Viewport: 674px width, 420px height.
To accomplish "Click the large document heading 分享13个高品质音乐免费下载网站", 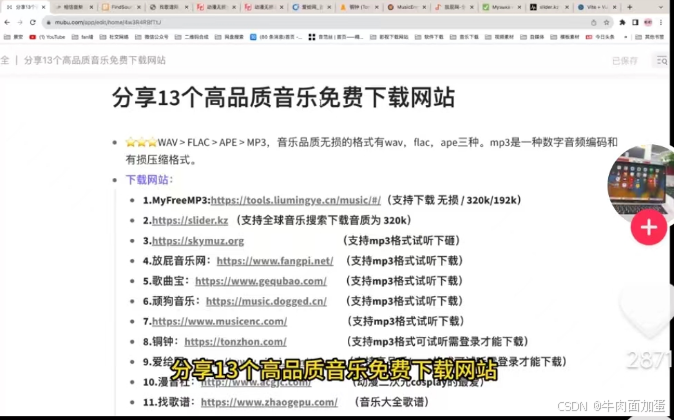I will pos(284,98).
